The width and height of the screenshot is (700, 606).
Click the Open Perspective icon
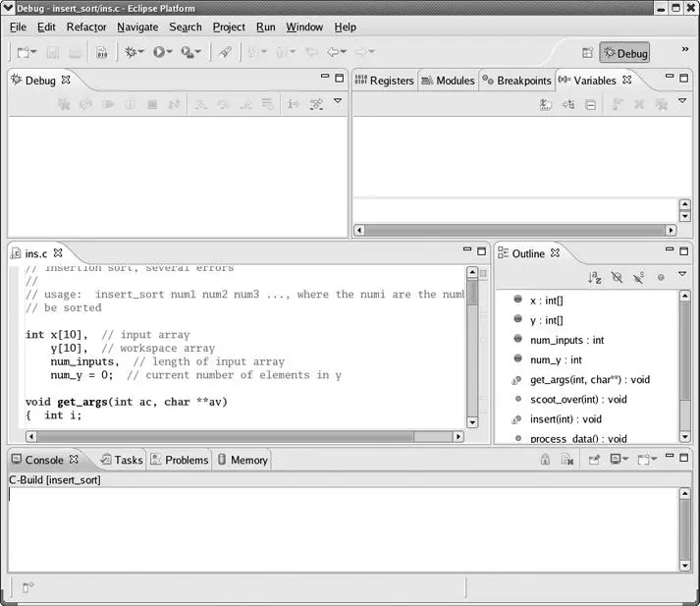point(587,53)
